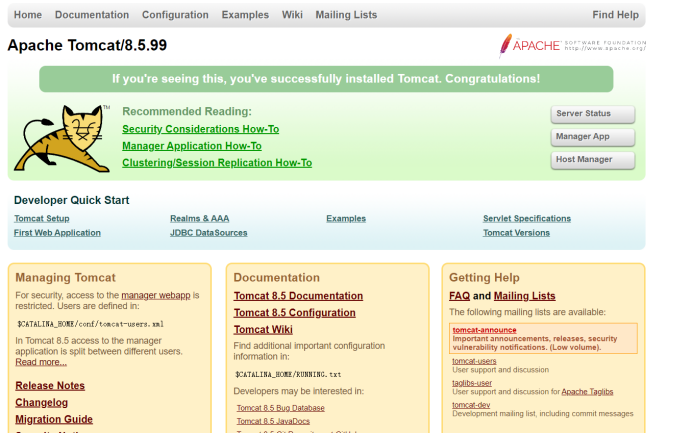Screen dimensions: 692x433
Task: Open the Changelog link
Action: coord(41,403)
